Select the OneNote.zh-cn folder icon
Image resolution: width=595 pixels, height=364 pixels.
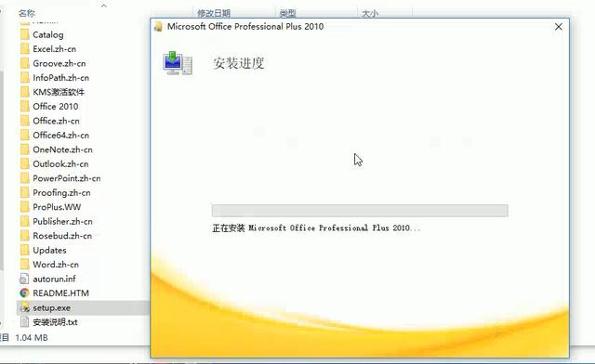click(25, 149)
